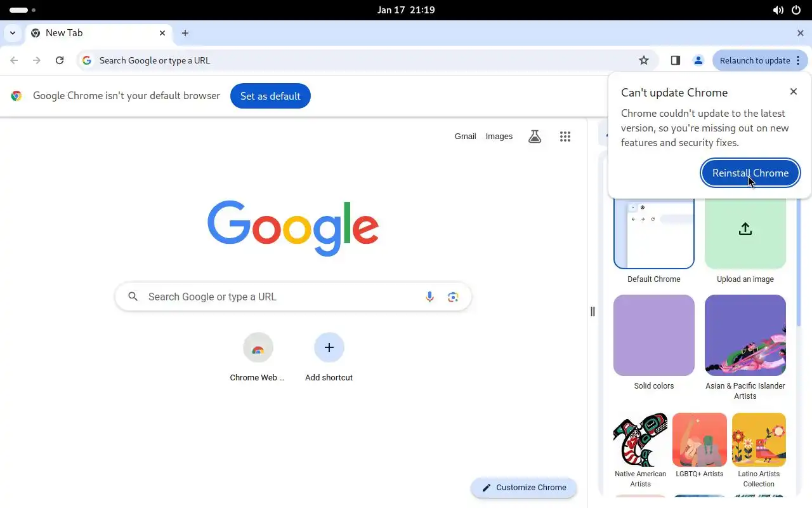812x508 pixels.
Task: Start voice search with microphone
Action: coord(430,297)
